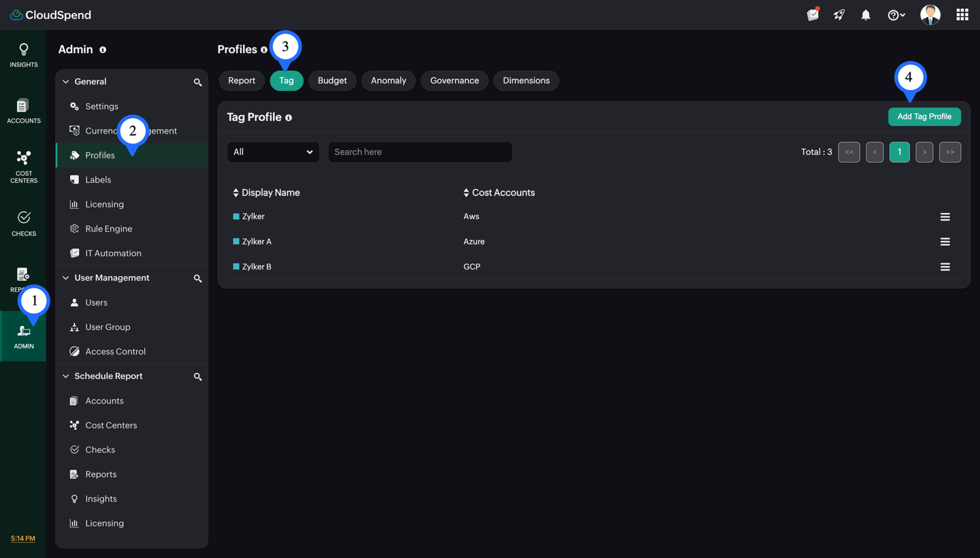Open the Checks section in left rail
This screenshot has height=558, width=980.
click(24, 224)
